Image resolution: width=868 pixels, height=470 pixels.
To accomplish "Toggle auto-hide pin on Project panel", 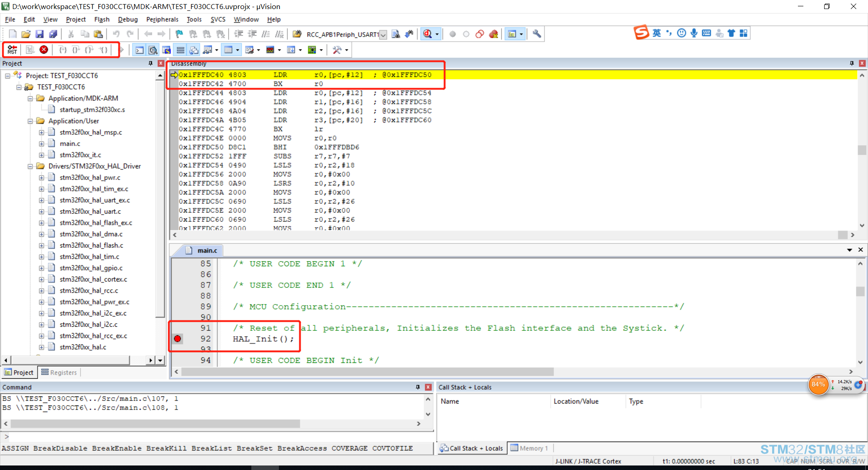I will (x=151, y=63).
